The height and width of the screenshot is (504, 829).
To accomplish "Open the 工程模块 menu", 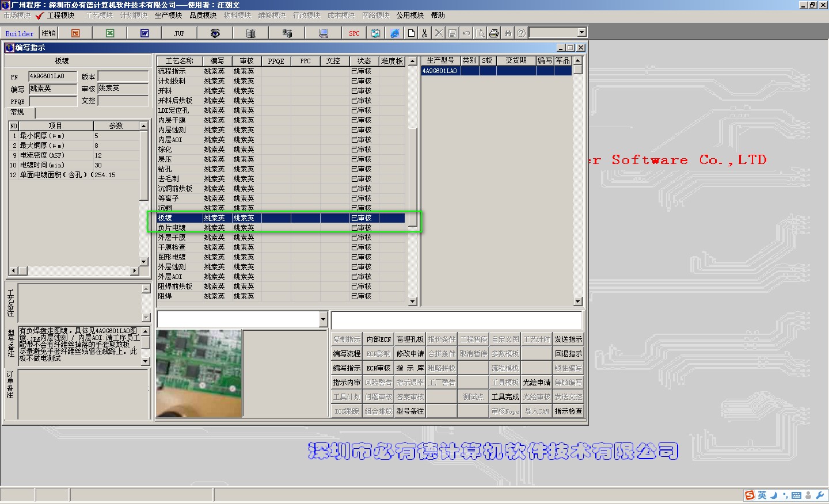I will [60, 16].
